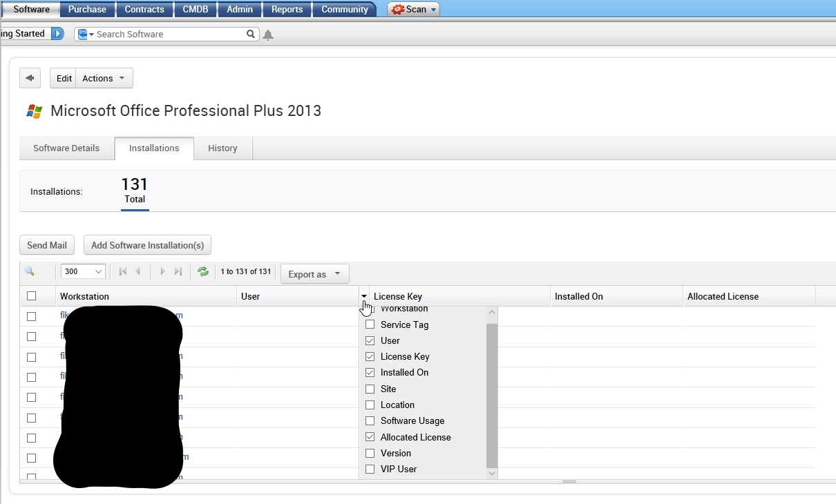
Task: Click the Search Software input field
Action: click(170, 34)
